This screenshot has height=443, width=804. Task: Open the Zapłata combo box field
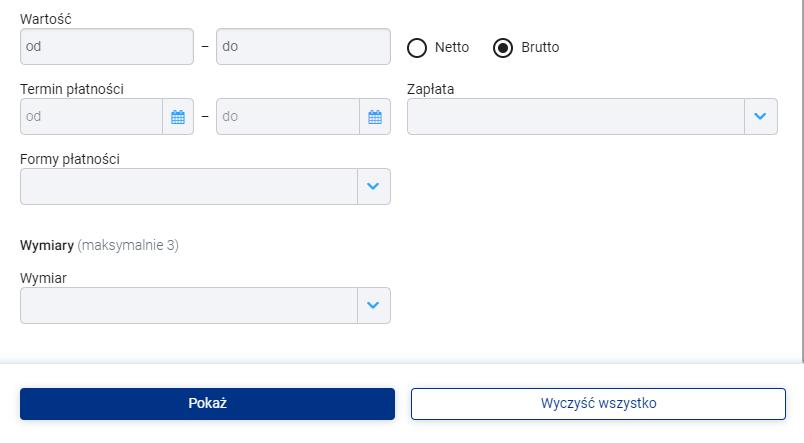(x=575, y=117)
